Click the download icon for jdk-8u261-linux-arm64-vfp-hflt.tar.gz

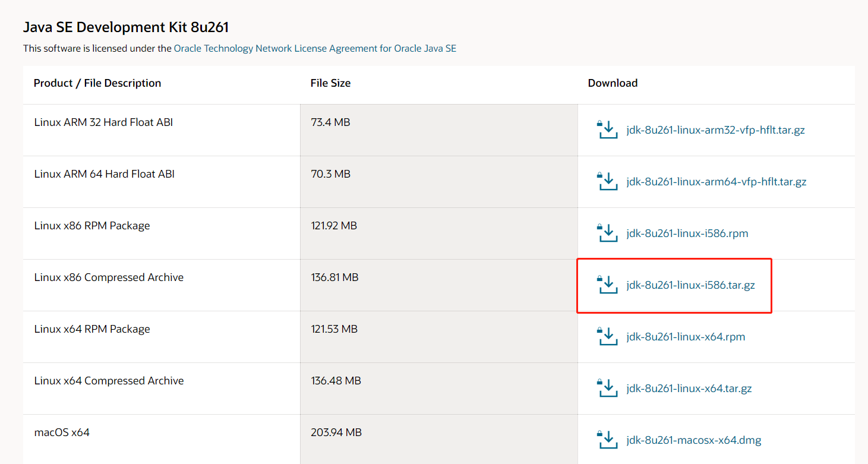(x=607, y=181)
